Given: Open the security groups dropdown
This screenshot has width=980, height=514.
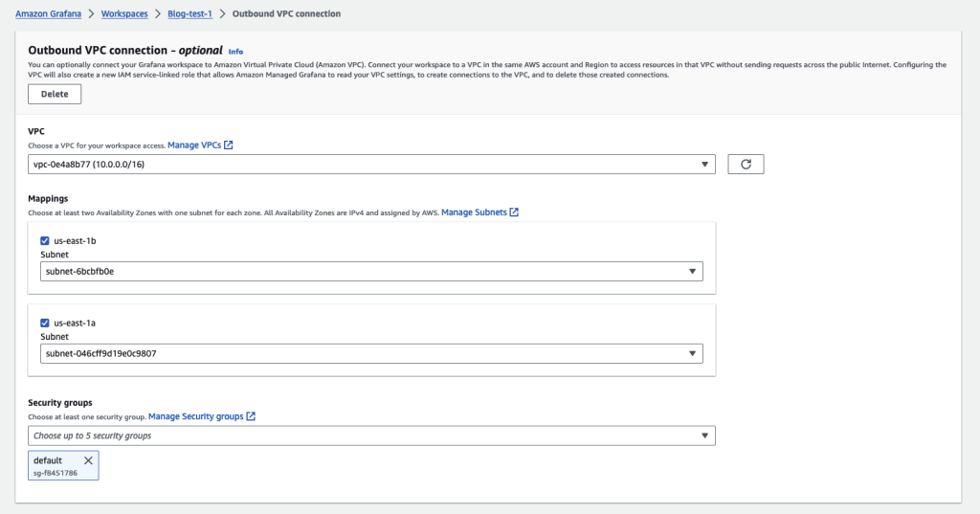Looking at the screenshot, I should (371, 436).
